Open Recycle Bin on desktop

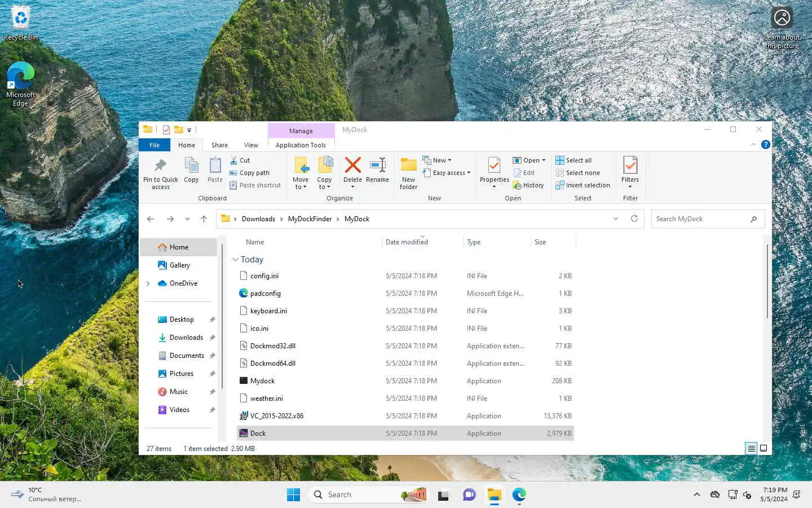[21, 24]
